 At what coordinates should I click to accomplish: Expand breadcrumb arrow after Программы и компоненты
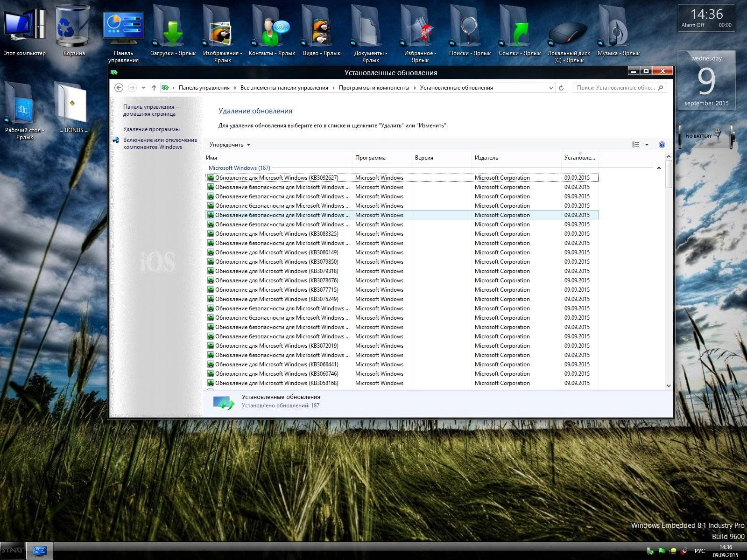pos(415,88)
